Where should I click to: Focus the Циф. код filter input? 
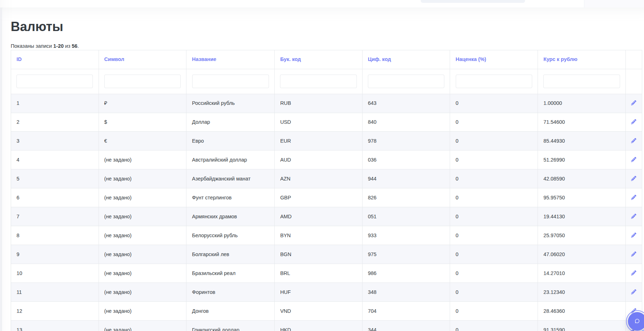coord(406,81)
